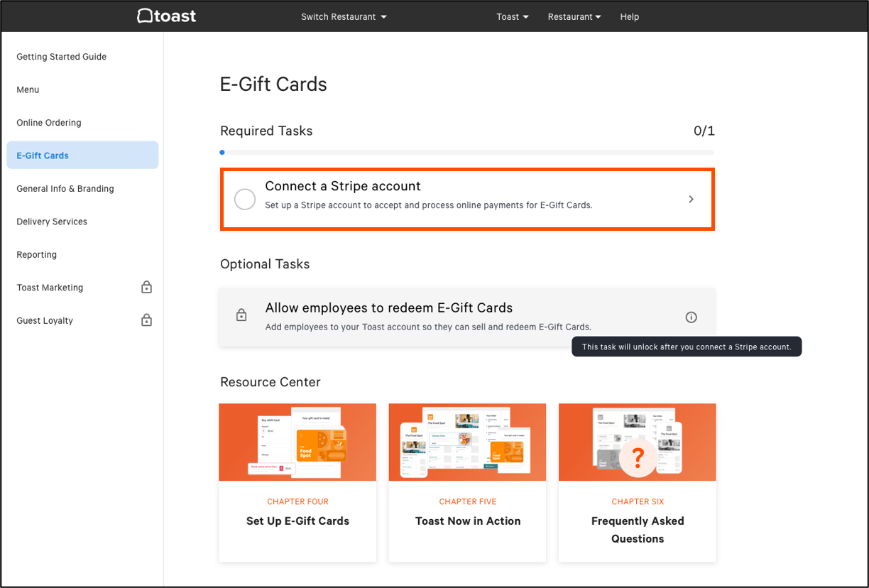
Task: Open Switch Restaurant dropdown
Action: (x=344, y=17)
